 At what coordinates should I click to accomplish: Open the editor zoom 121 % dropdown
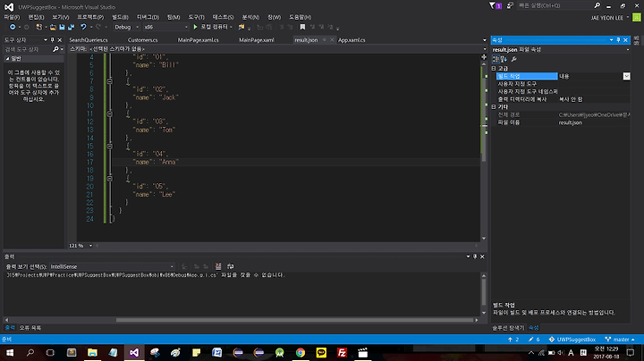(90, 246)
